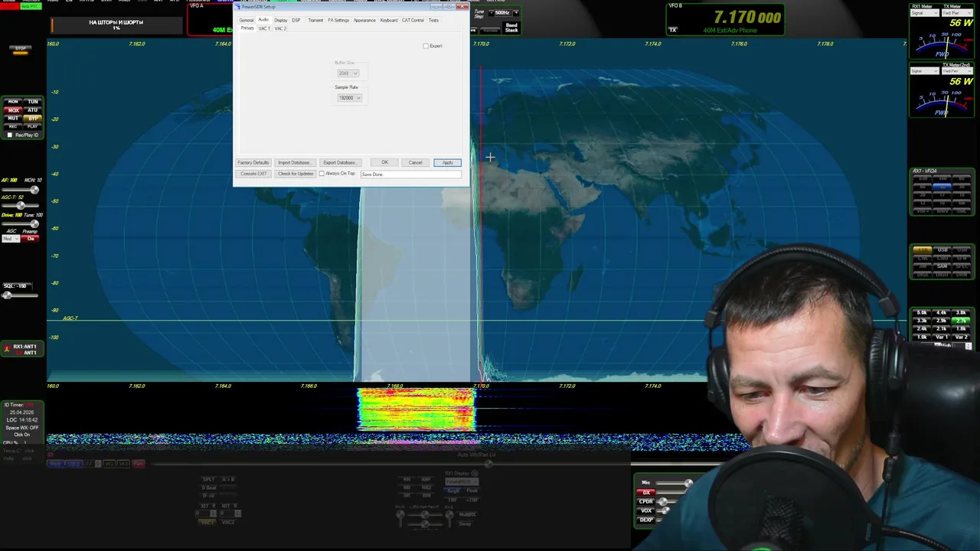Open the RX1 Meter Signal dropdown

coord(925,13)
